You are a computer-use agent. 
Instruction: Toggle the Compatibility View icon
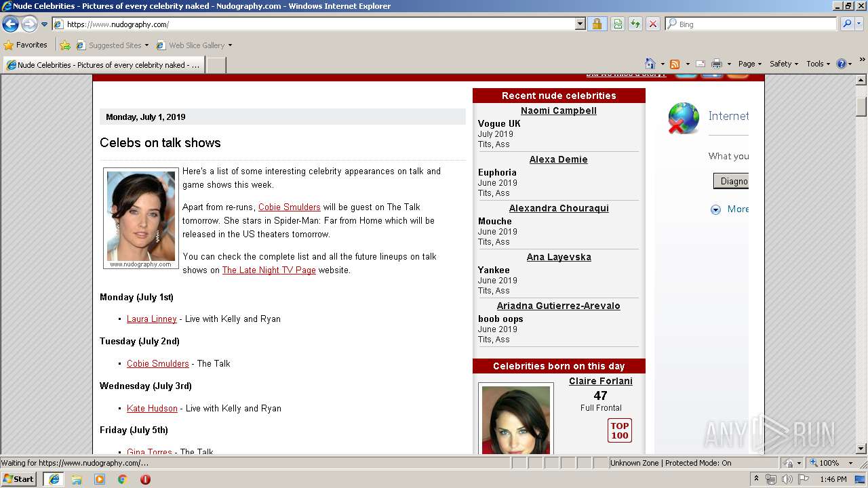click(618, 24)
